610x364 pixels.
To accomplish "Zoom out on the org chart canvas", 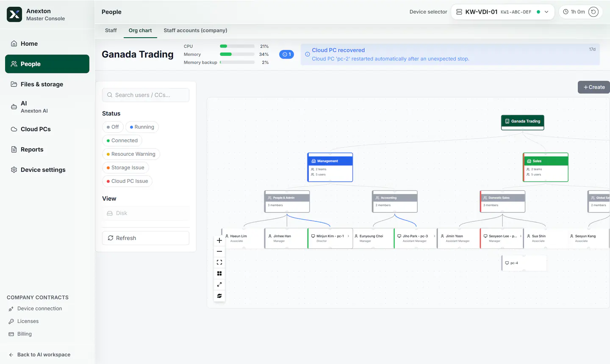I will tap(219, 251).
